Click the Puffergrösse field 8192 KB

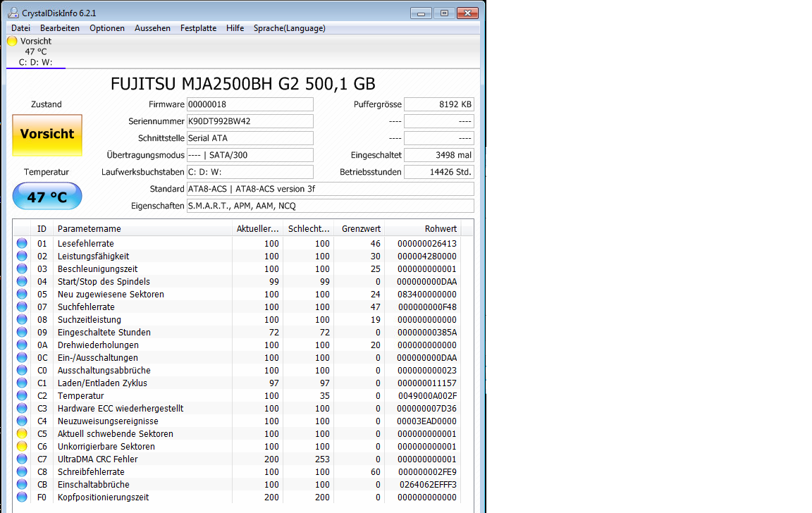tap(439, 104)
